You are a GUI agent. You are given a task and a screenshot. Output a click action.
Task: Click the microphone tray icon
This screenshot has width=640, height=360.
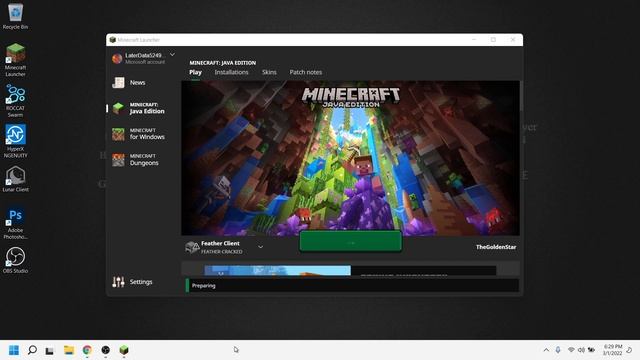tap(558, 350)
